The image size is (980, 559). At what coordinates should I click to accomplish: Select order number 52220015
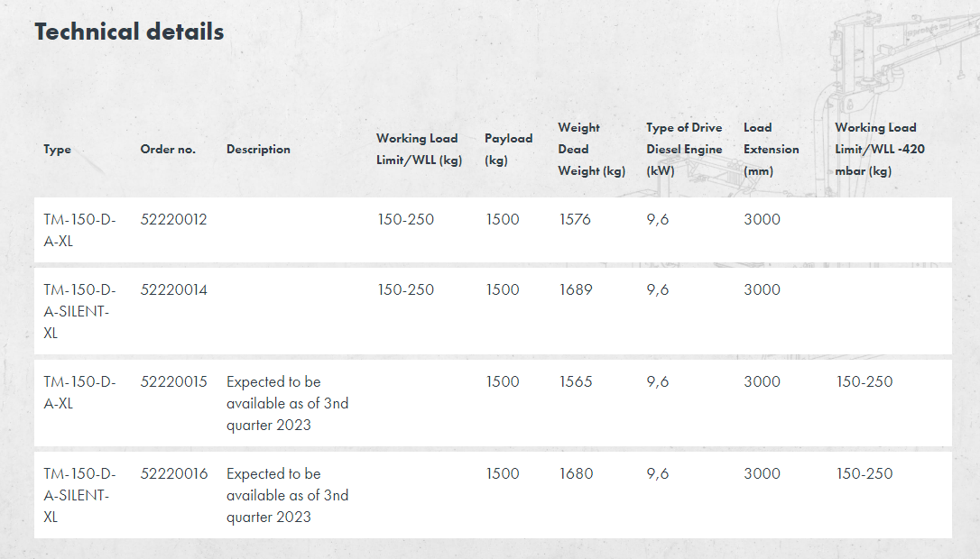(x=174, y=382)
